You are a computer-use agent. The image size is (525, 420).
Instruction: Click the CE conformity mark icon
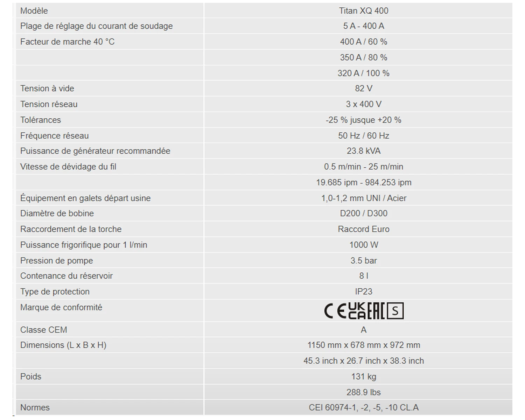(x=335, y=311)
